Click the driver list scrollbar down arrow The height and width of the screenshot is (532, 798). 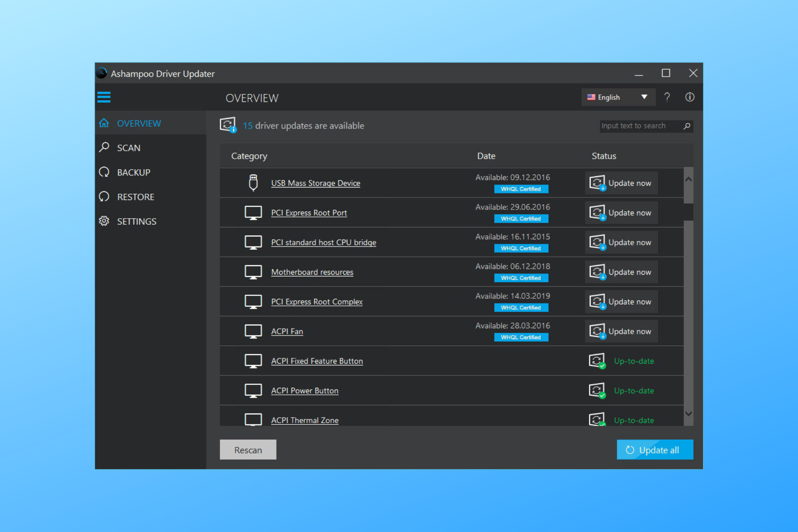click(x=689, y=414)
